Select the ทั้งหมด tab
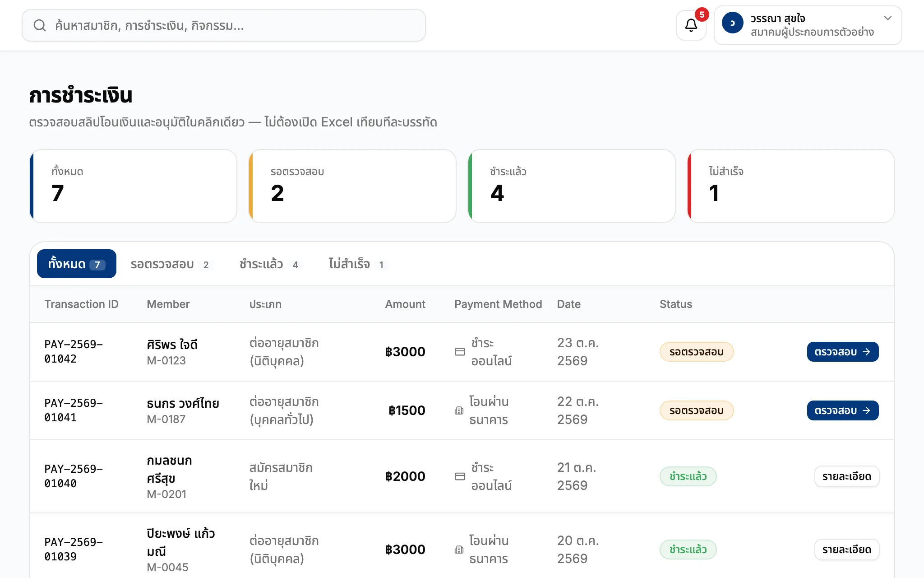924x578 pixels. pyautogui.click(x=77, y=264)
